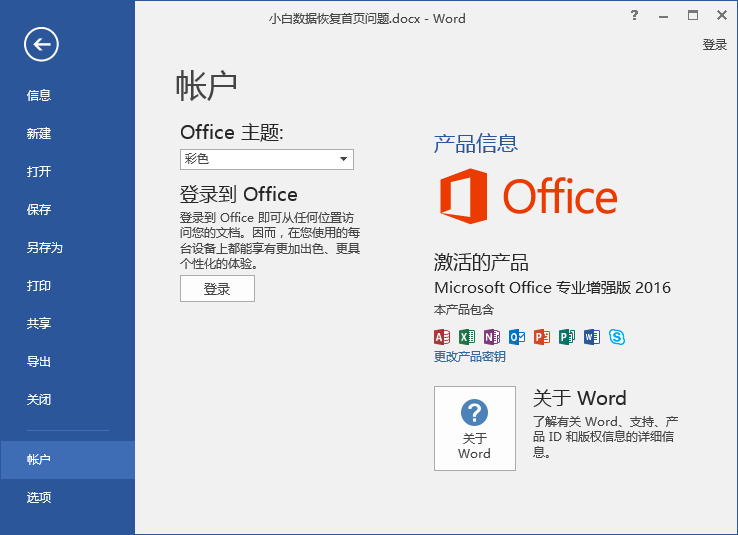The image size is (738, 535).
Task: Open Help with the question mark icon
Action: click(x=634, y=16)
